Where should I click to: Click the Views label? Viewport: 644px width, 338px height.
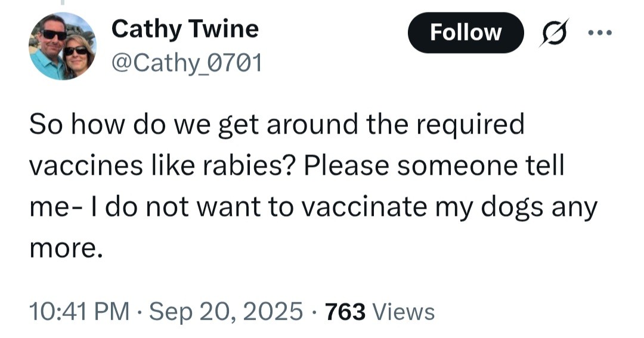(403, 311)
